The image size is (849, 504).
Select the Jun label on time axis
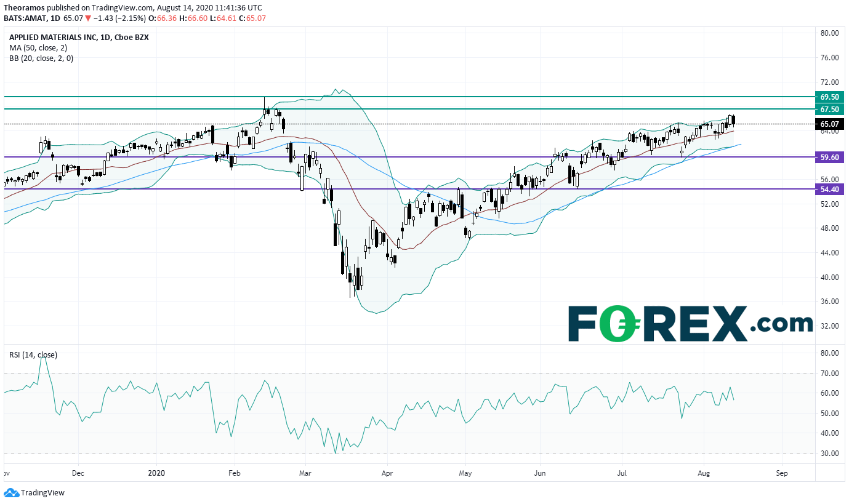pyautogui.click(x=540, y=474)
